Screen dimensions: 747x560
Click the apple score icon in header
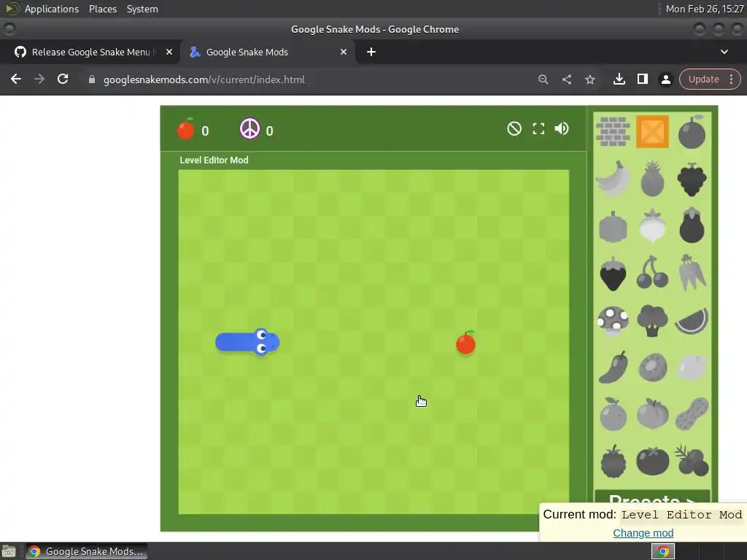tap(186, 128)
